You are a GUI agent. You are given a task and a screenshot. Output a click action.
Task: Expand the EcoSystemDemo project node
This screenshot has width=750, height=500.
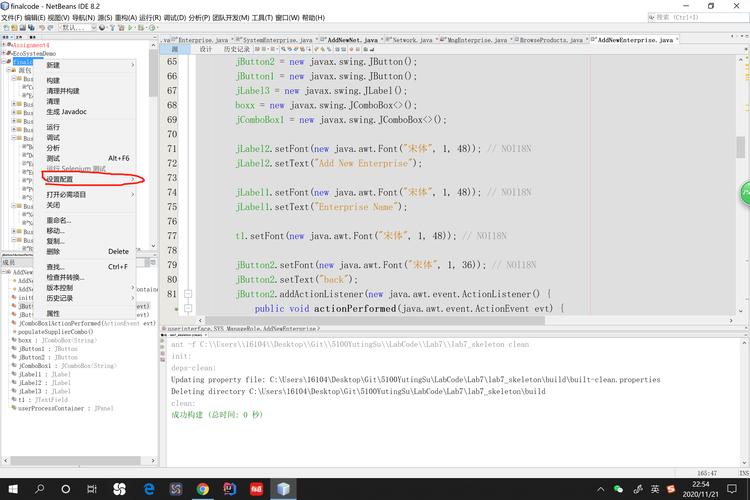[4, 53]
